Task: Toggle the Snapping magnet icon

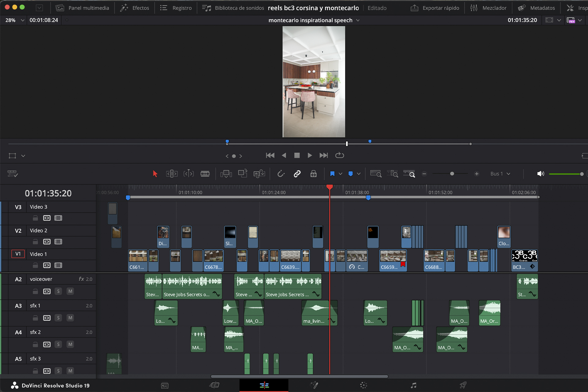Action: pos(281,174)
